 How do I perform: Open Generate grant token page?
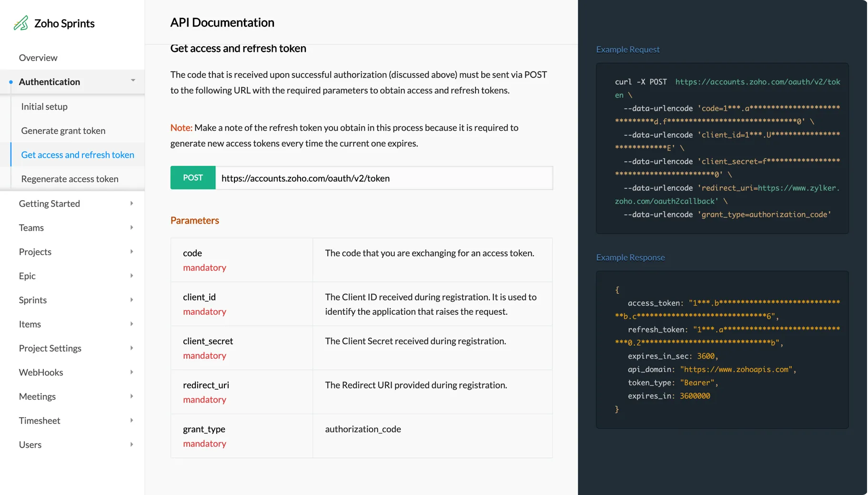click(63, 131)
